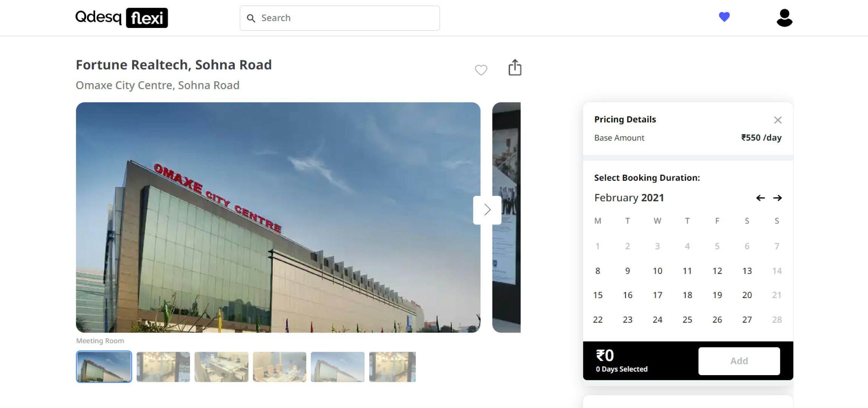View the second gallery thumbnail
Image resolution: width=868 pixels, height=408 pixels.
tap(163, 367)
